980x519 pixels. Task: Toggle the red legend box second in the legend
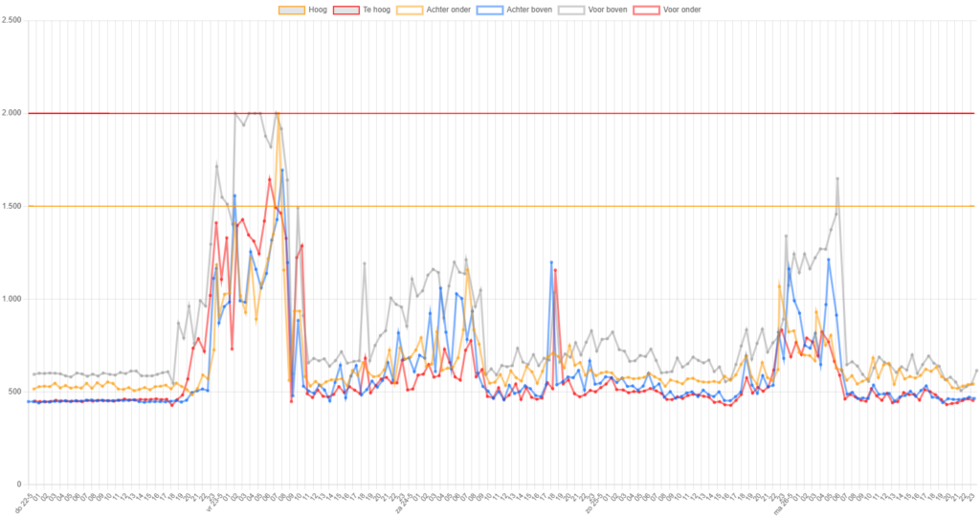pyautogui.click(x=345, y=10)
